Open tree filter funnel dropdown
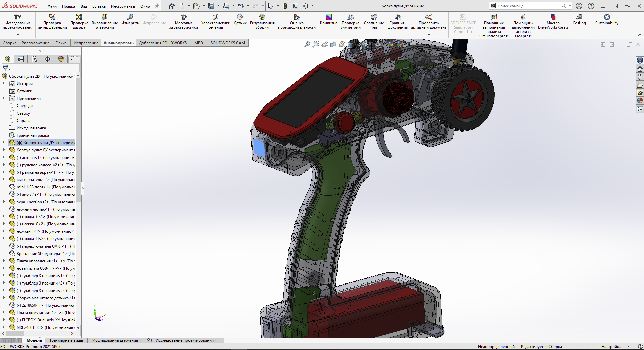644x350 pixels. coord(6,68)
